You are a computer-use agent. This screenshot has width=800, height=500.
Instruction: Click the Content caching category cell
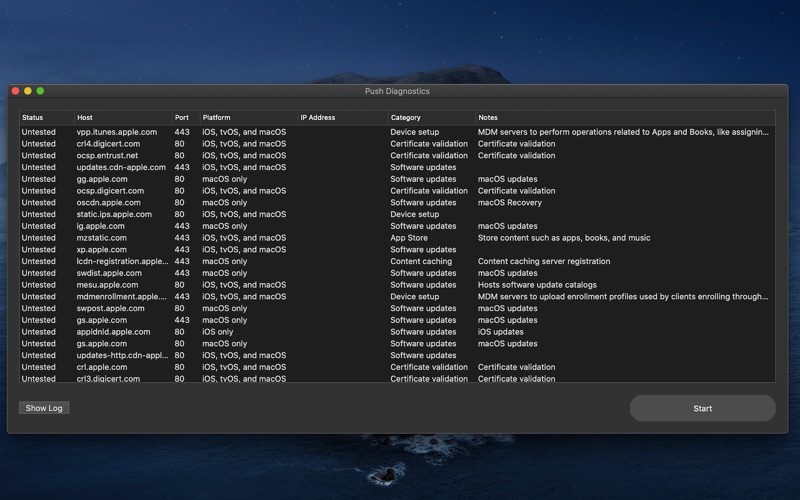click(x=421, y=261)
